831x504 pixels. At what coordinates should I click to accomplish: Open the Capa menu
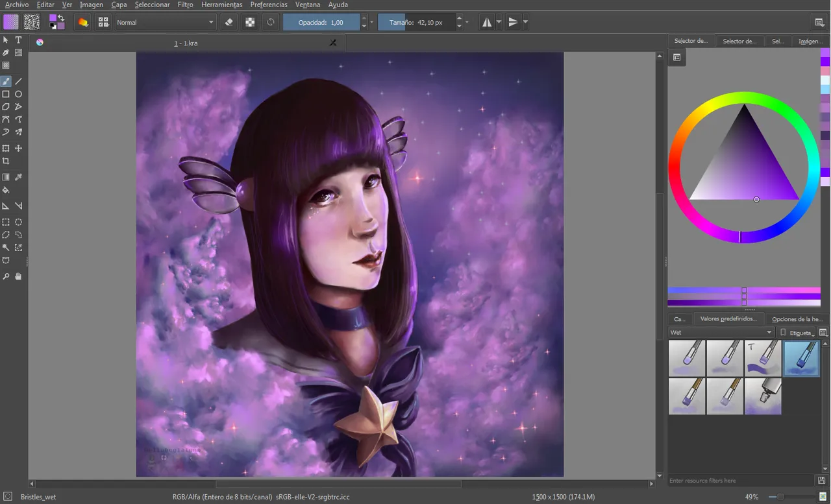coord(119,5)
